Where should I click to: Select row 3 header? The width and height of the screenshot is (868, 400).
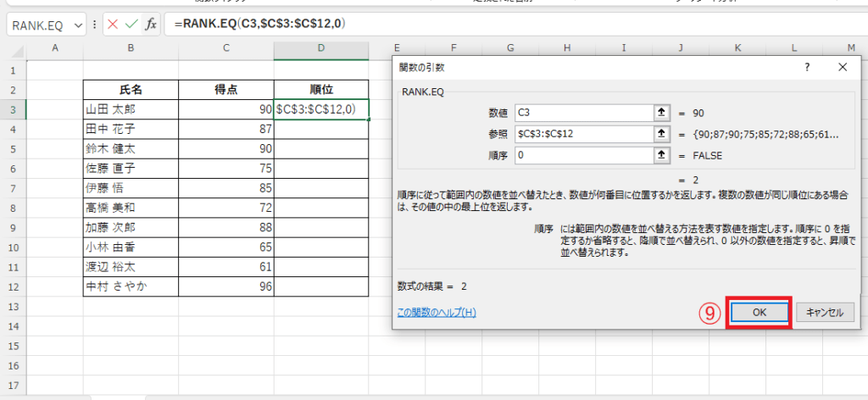pos(14,110)
